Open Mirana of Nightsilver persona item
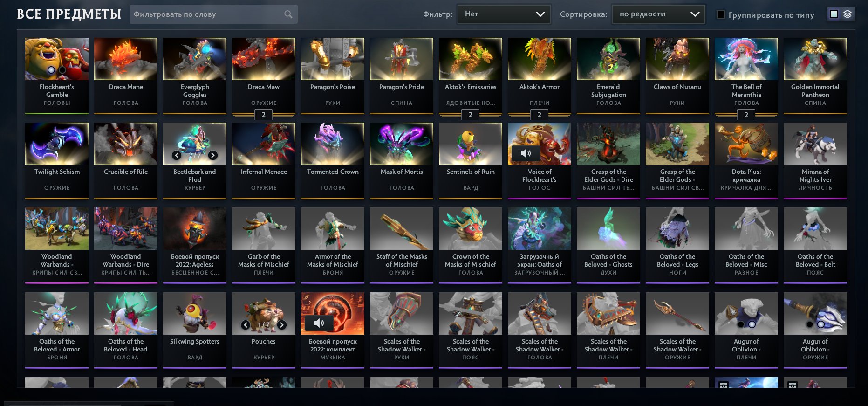 point(815,160)
